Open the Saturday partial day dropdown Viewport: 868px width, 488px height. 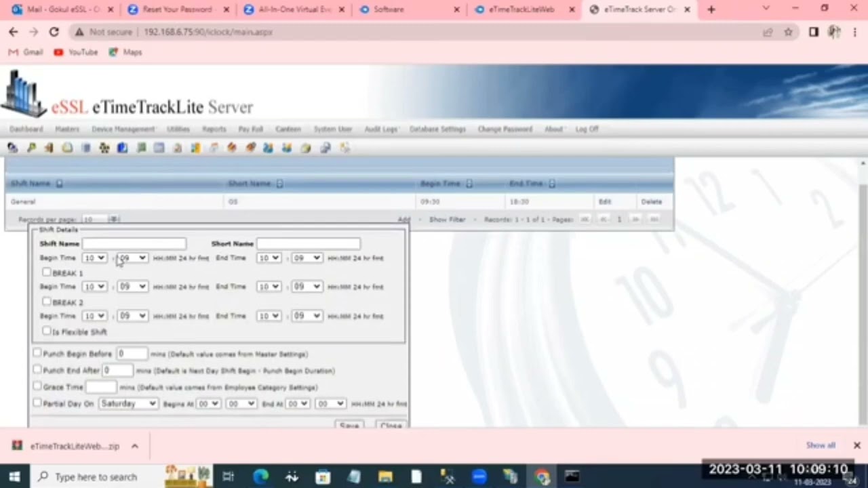[128, 403]
